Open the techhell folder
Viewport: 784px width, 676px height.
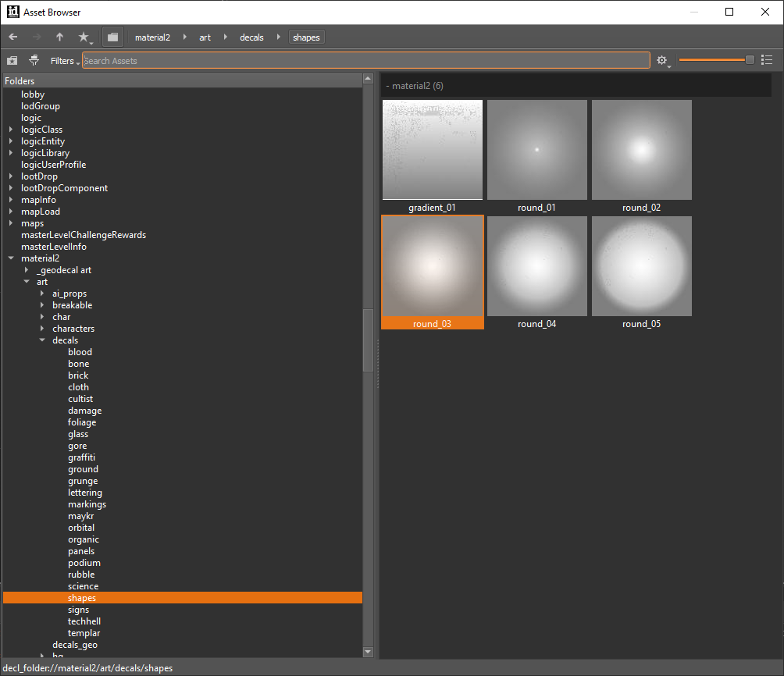pyautogui.click(x=84, y=621)
